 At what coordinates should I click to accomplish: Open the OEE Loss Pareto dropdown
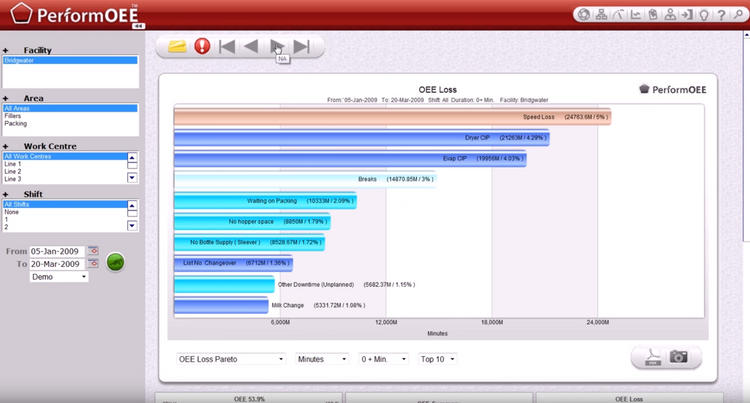tap(231, 359)
